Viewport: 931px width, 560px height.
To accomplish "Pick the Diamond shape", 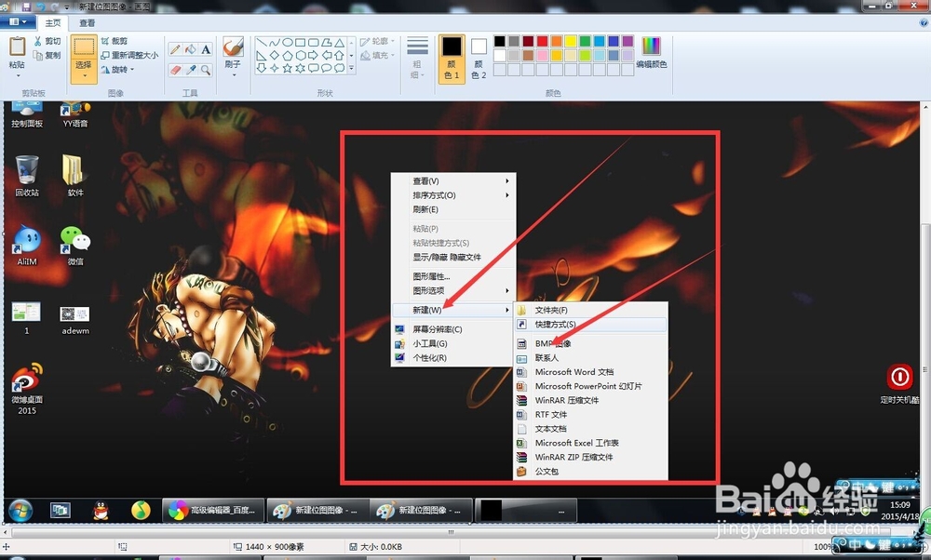I will coord(275,56).
